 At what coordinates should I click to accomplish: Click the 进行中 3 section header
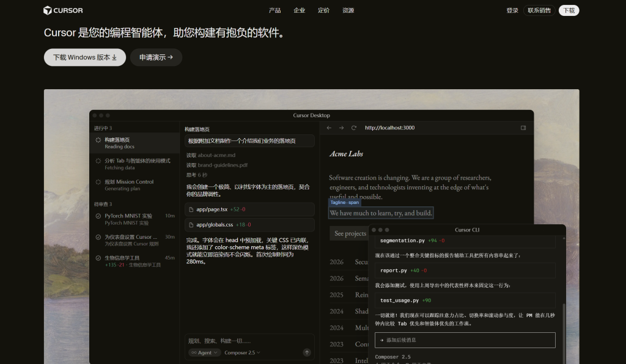point(103,128)
